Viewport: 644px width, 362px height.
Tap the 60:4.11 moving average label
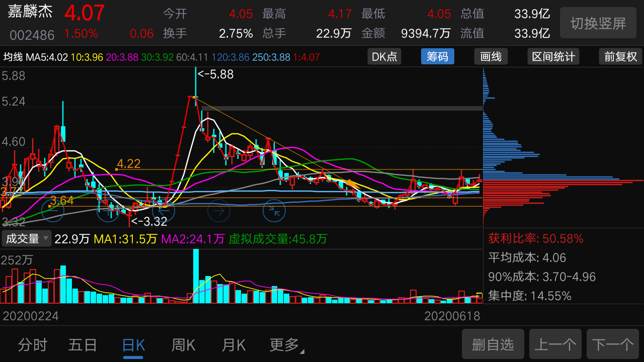[x=192, y=57]
